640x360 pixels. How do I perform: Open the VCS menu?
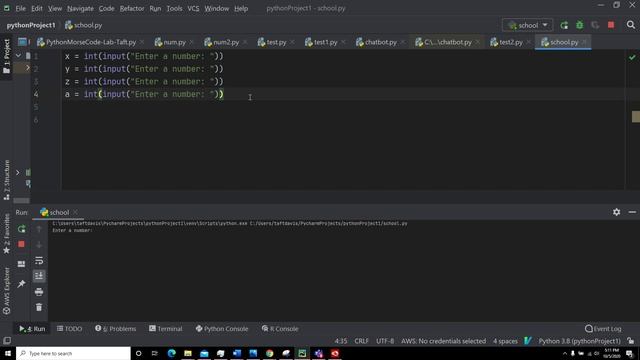tap(193, 8)
